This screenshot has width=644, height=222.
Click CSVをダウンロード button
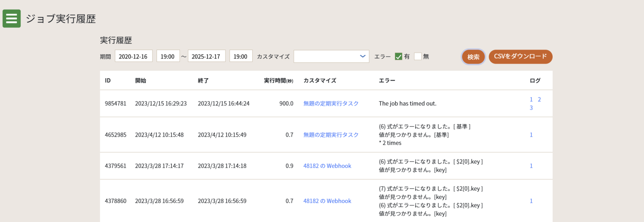tap(520, 56)
